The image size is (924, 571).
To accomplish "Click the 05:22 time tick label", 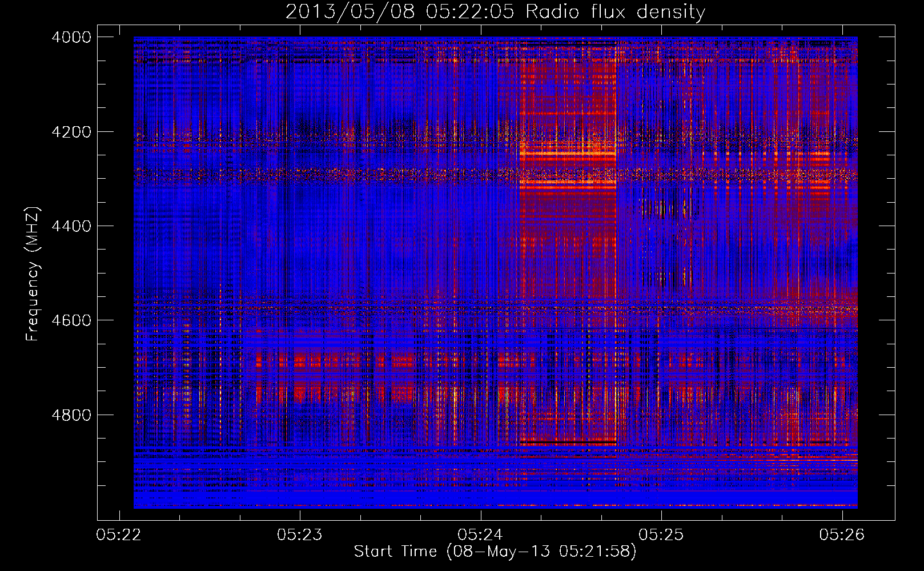I will 119,535.
